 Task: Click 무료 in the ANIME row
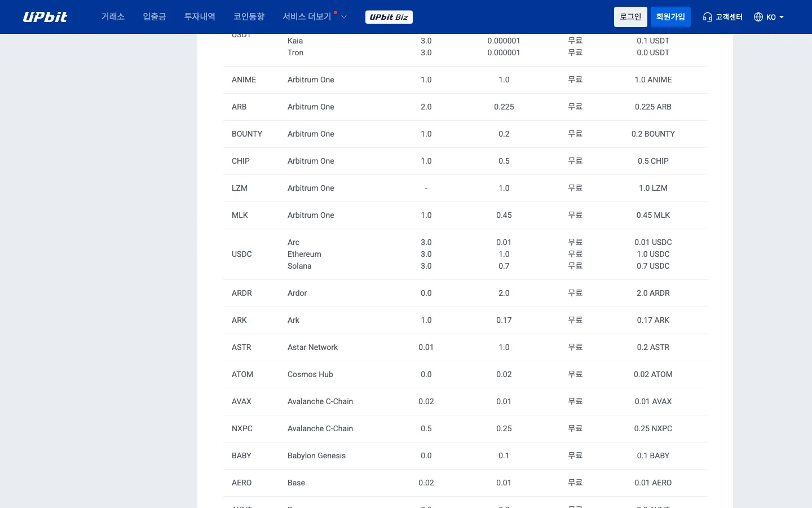(575, 80)
